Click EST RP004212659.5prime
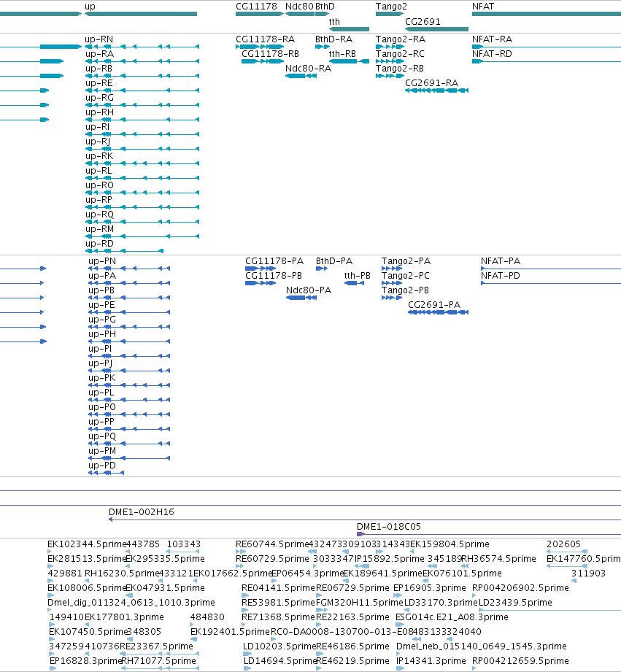This screenshot has width=621, height=672. (x=520, y=661)
